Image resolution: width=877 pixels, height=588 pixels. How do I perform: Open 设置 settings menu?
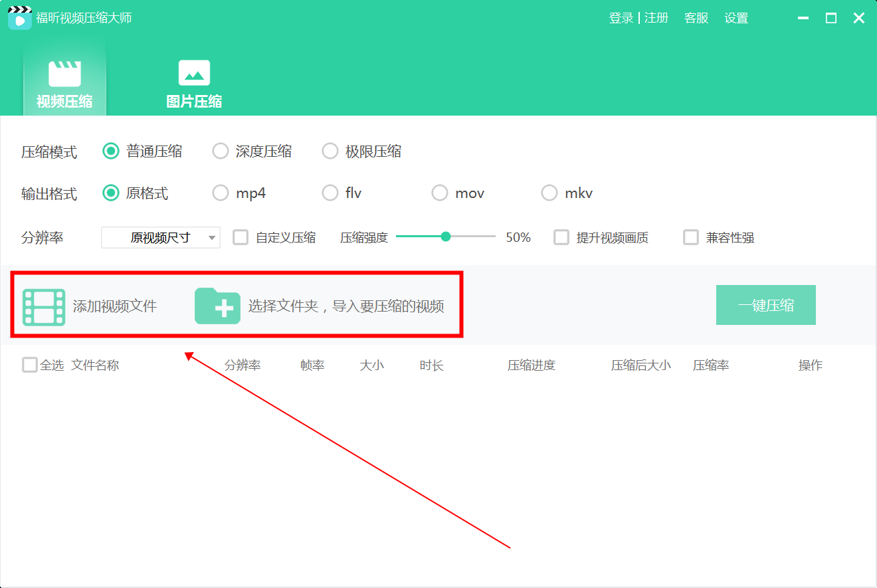tap(736, 18)
